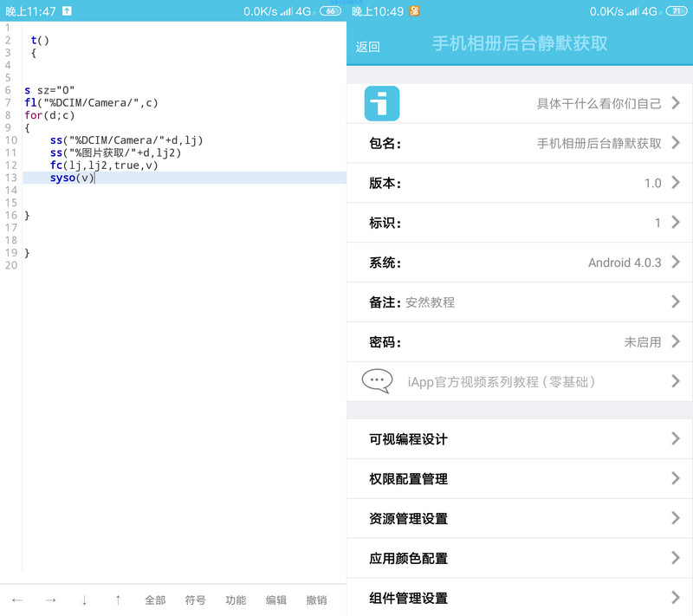Tap the down arrow icon in editor toolbar
693x616 pixels.
click(84, 599)
